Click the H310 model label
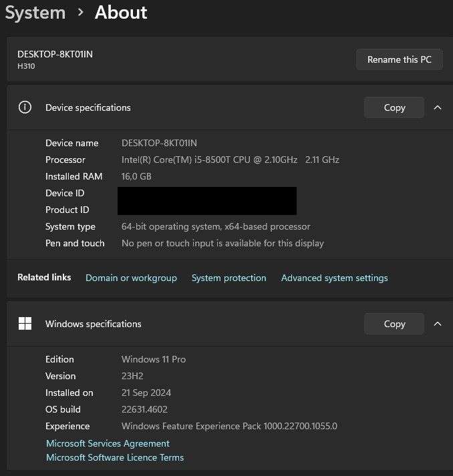The width and height of the screenshot is (453, 476). coord(26,66)
